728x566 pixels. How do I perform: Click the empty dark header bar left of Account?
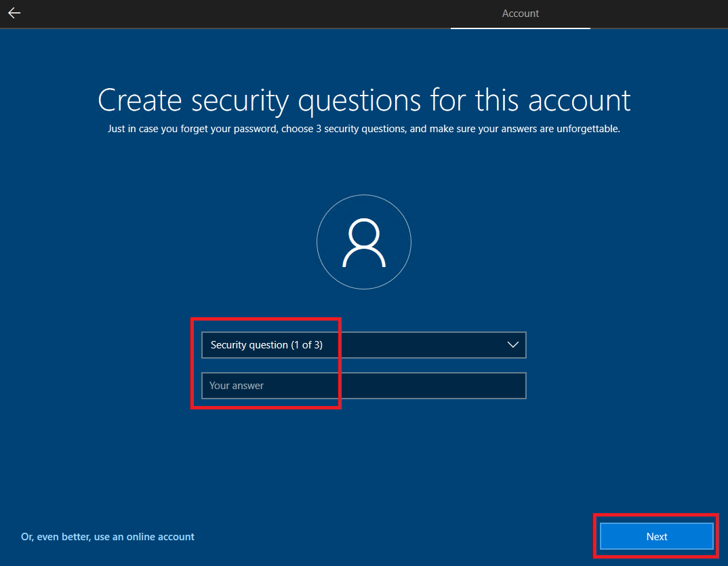[237, 14]
